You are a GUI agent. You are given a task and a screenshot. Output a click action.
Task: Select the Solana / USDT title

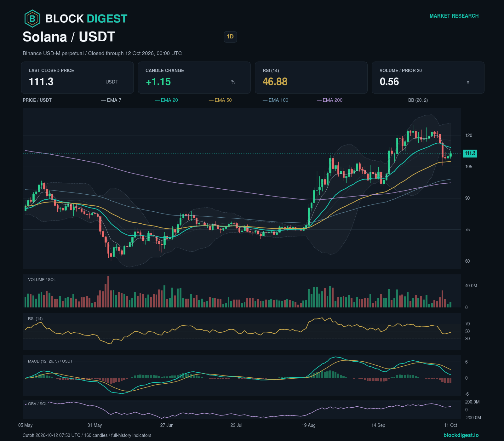point(69,37)
